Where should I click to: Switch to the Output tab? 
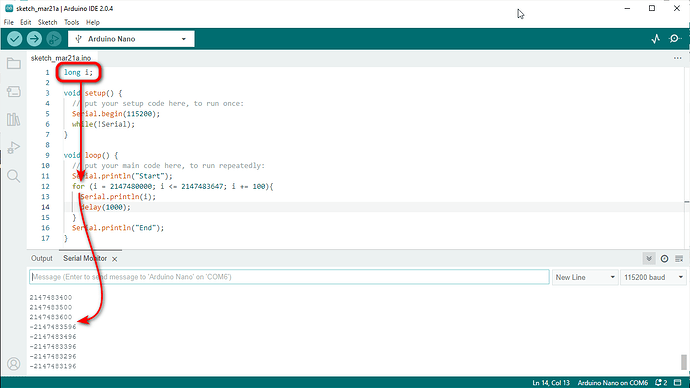tap(41, 258)
